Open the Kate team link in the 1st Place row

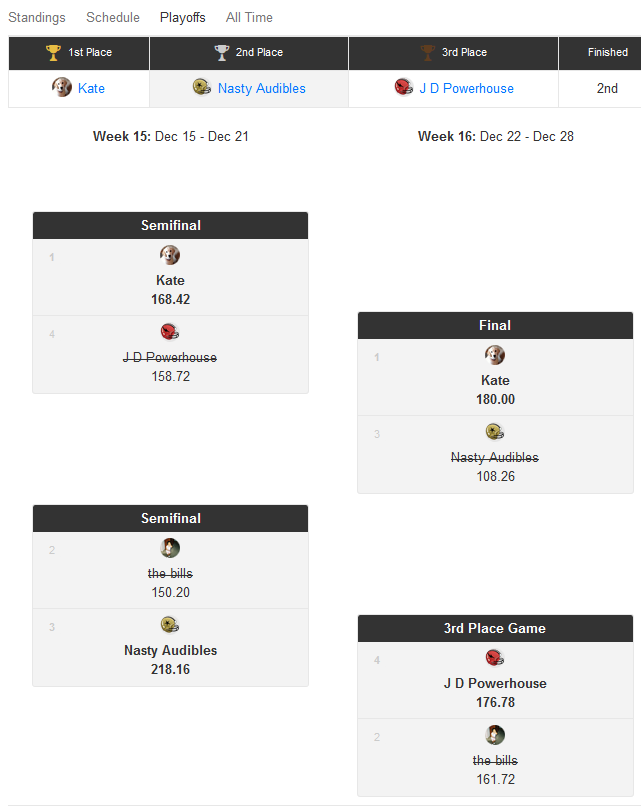(91, 88)
